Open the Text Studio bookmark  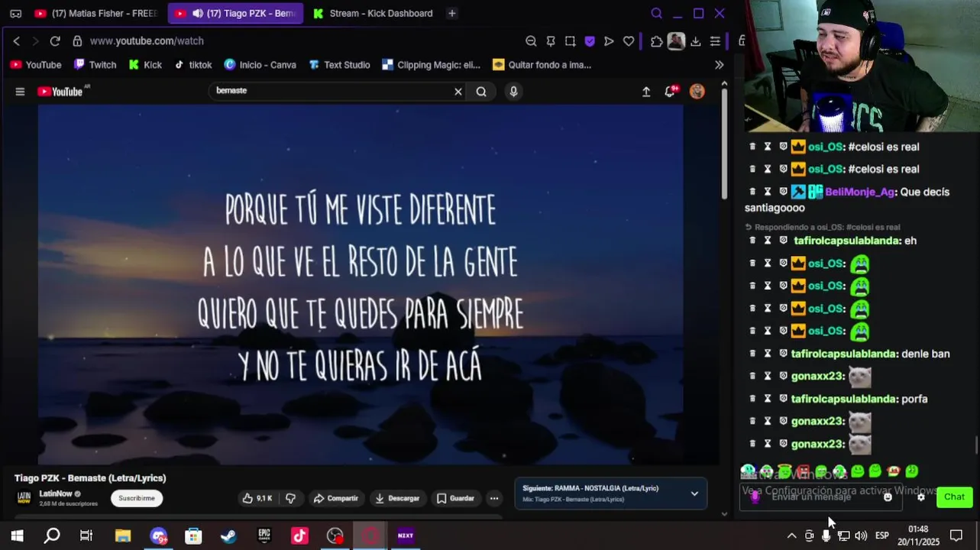[x=339, y=65]
